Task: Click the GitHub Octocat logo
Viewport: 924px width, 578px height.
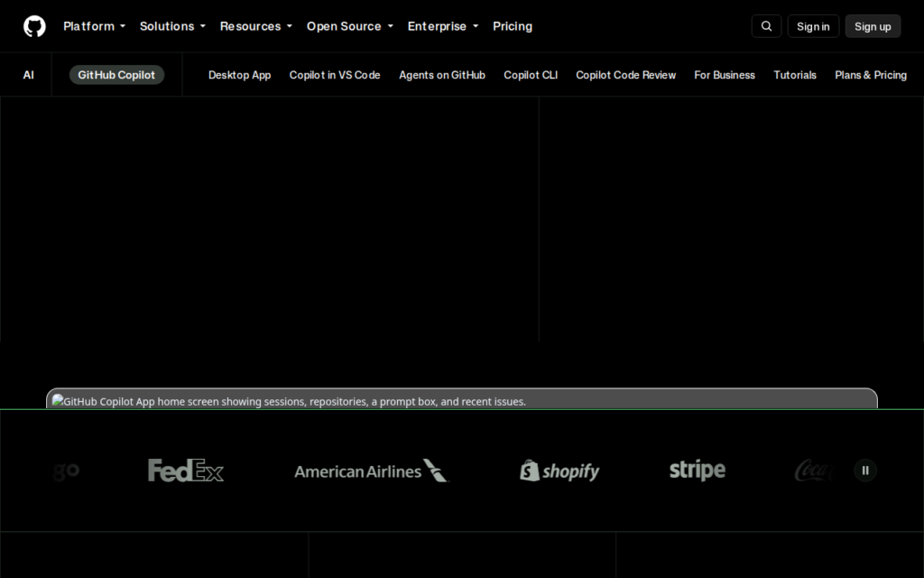Action: 34,26
